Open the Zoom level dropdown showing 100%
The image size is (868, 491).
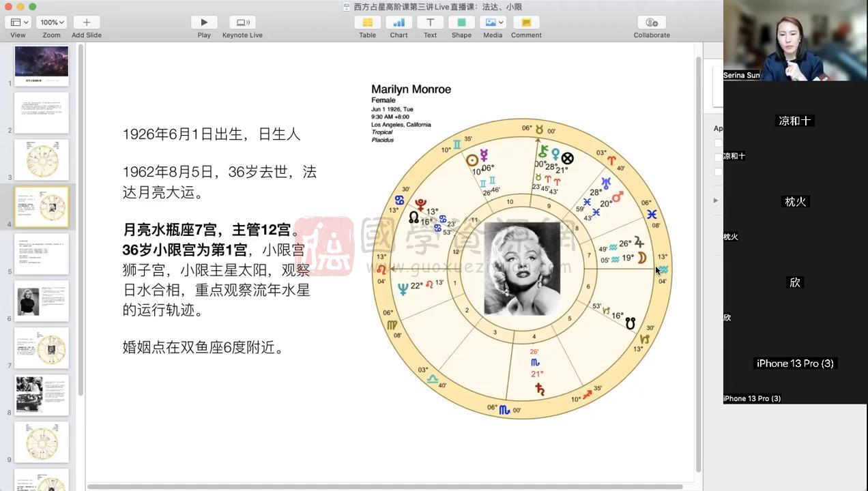coord(51,22)
